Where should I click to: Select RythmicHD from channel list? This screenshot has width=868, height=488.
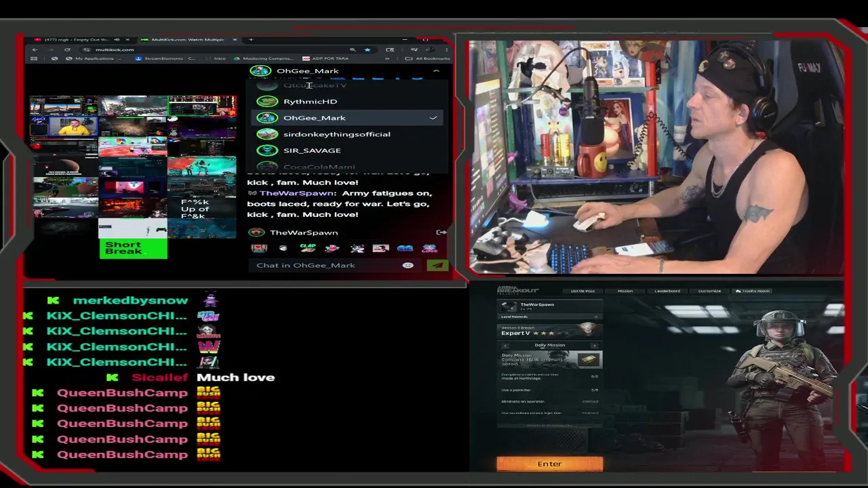[346, 102]
